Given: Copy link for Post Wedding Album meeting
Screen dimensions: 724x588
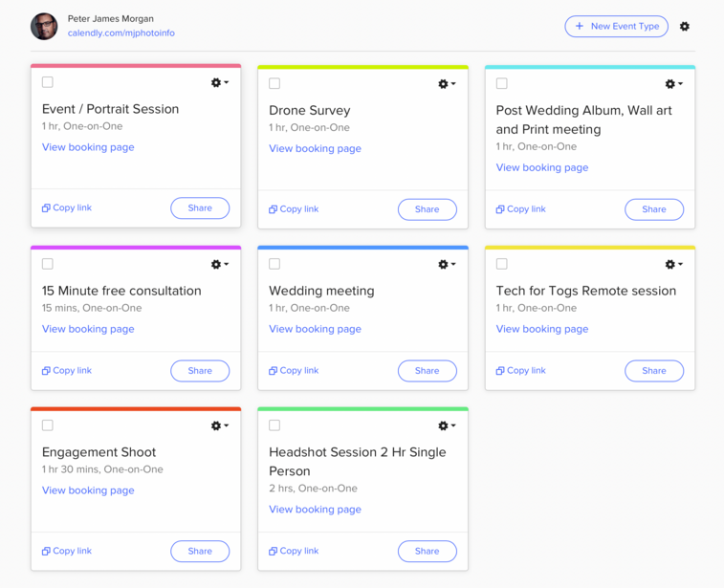Looking at the screenshot, I should (521, 209).
